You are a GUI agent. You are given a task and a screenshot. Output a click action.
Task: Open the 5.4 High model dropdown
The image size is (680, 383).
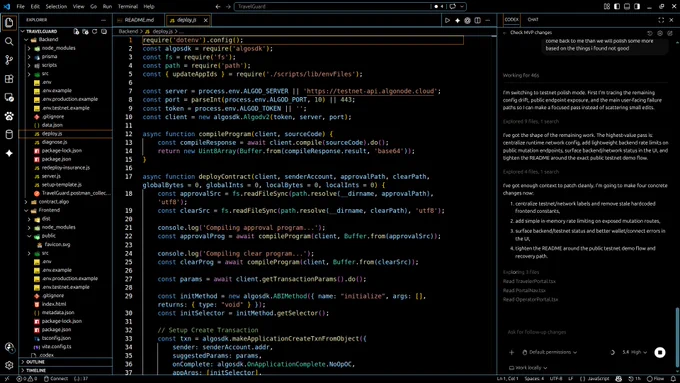tap(634, 352)
